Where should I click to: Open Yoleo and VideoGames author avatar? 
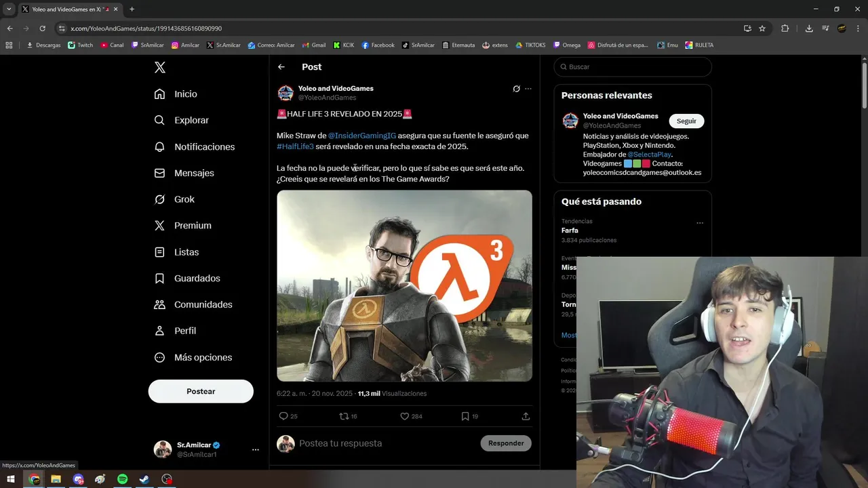(285, 93)
